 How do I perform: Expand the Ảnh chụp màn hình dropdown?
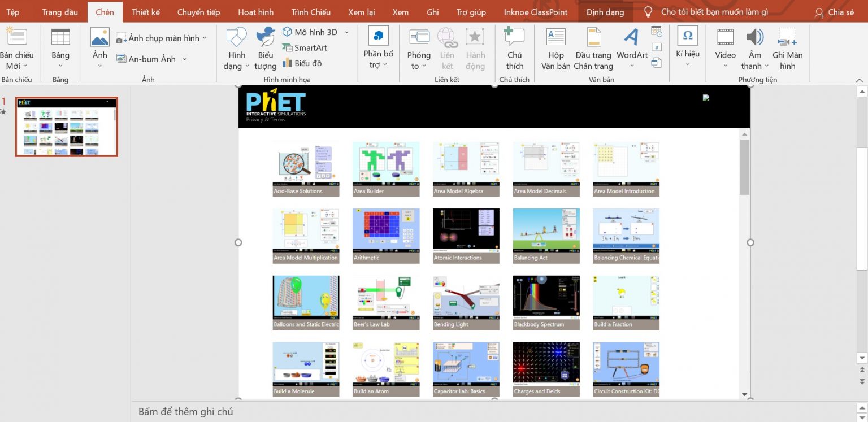tap(205, 38)
